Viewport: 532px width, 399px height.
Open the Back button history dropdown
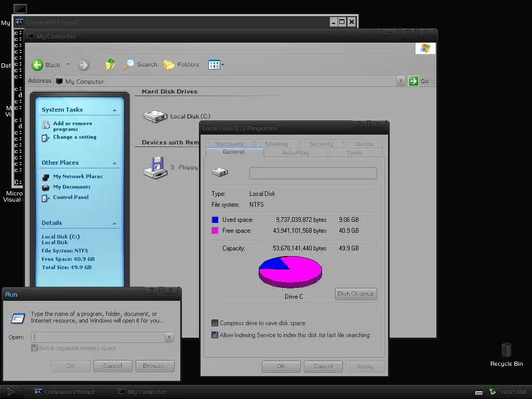(x=68, y=64)
